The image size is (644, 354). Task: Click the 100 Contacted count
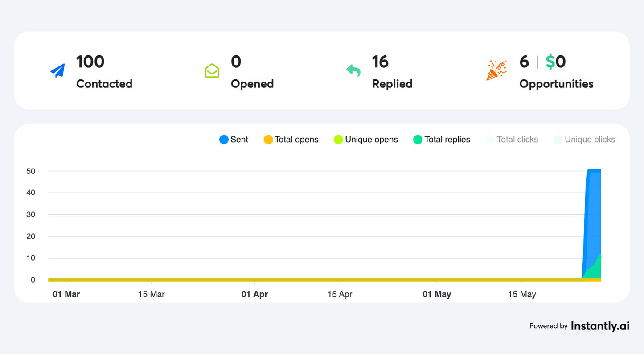tap(90, 62)
